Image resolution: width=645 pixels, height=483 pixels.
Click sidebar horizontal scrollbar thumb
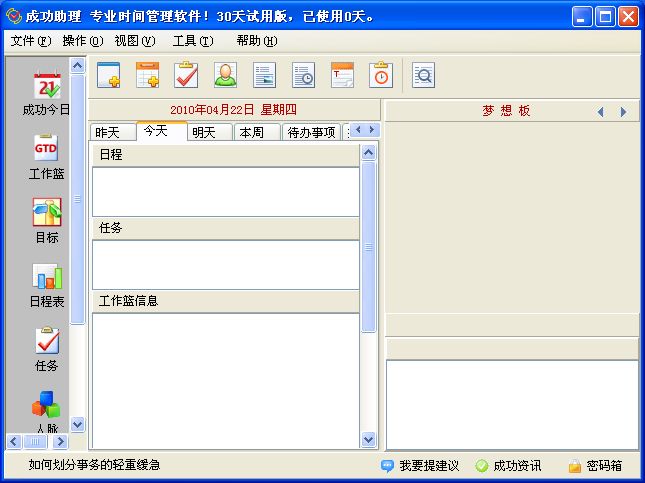(x=35, y=442)
